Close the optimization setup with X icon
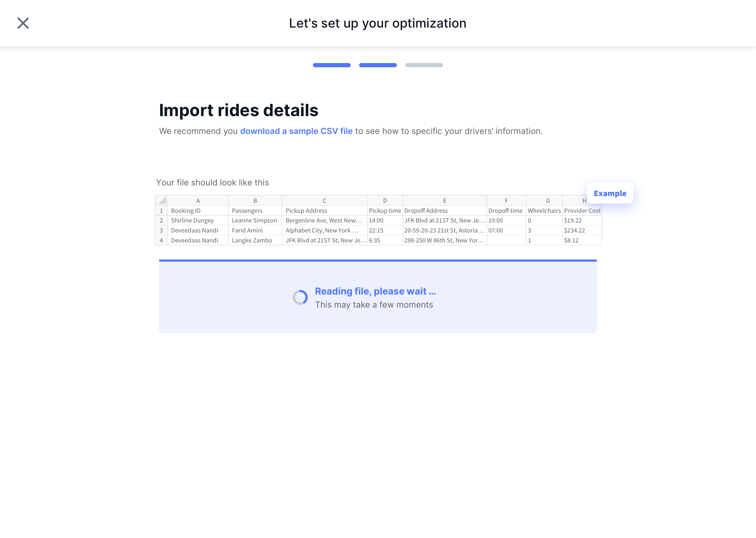 (23, 23)
